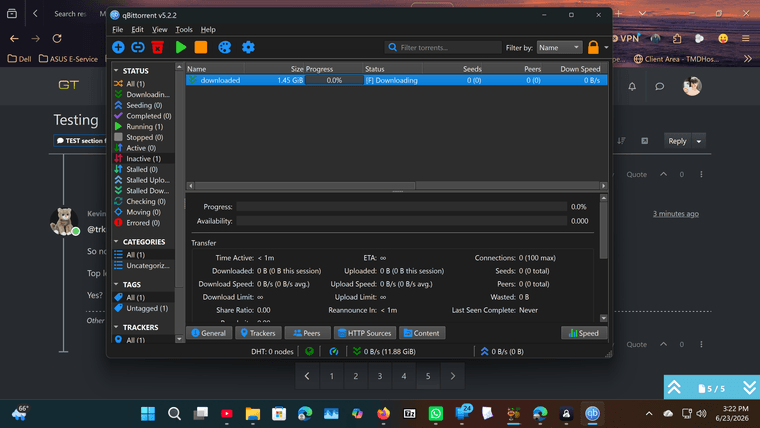The image size is (760, 428).
Task: Select the 'downloaded' torrent row
Action: point(396,80)
